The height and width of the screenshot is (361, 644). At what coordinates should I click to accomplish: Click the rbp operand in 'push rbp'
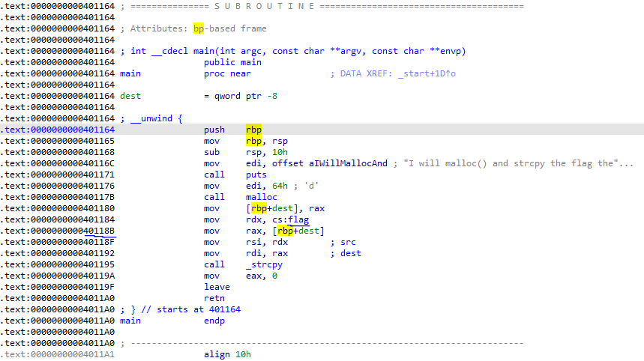coord(254,130)
